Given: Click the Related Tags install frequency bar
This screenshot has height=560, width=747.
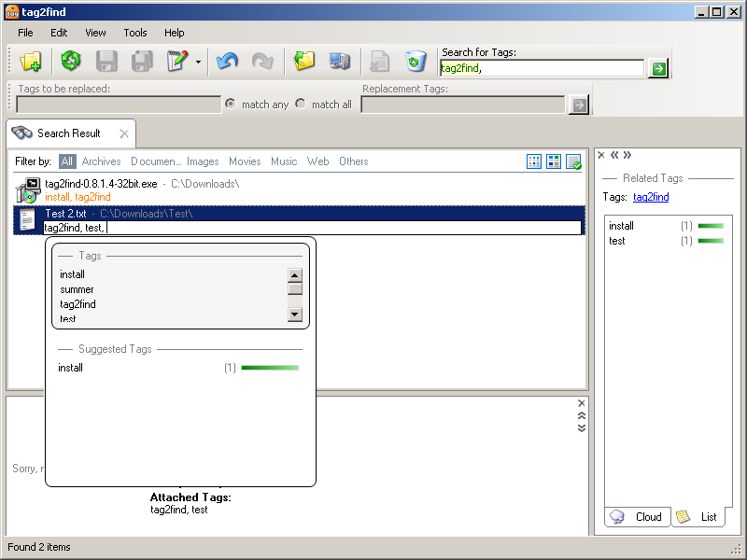Looking at the screenshot, I should 711,226.
